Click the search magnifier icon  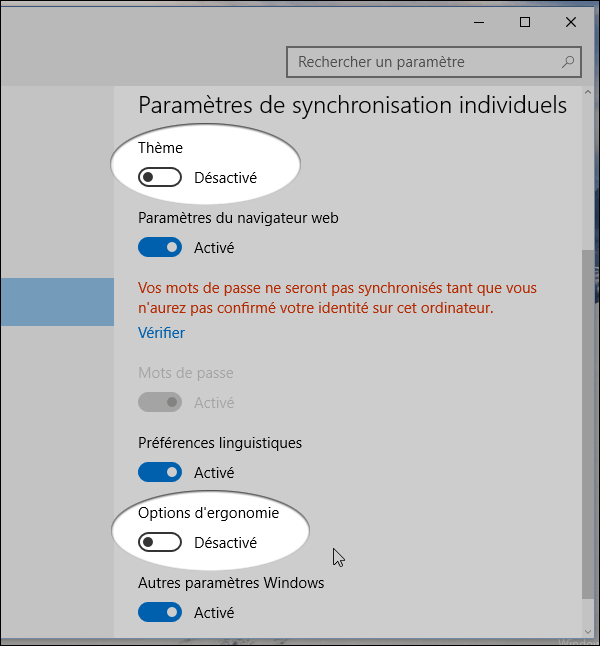(x=568, y=62)
